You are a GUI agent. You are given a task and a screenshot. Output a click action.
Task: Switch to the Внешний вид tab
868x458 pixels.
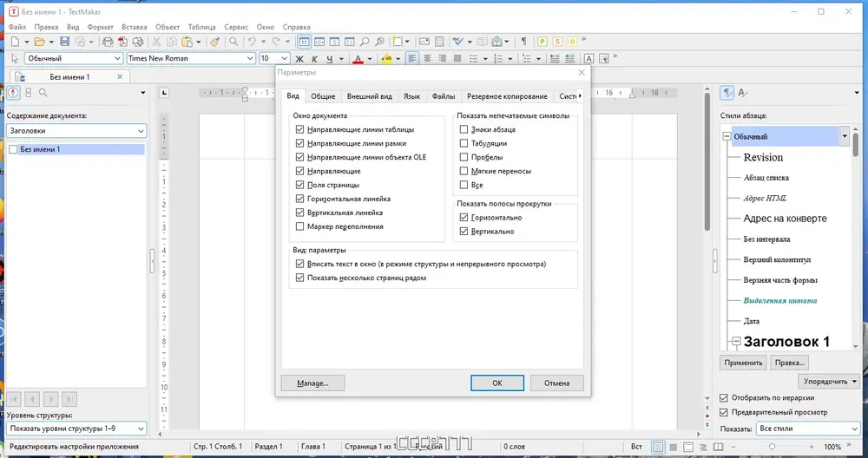click(x=369, y=96)
